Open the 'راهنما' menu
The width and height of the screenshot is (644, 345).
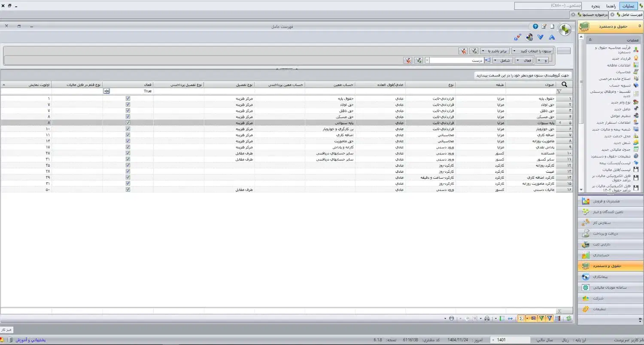click(x=611, y=6)
